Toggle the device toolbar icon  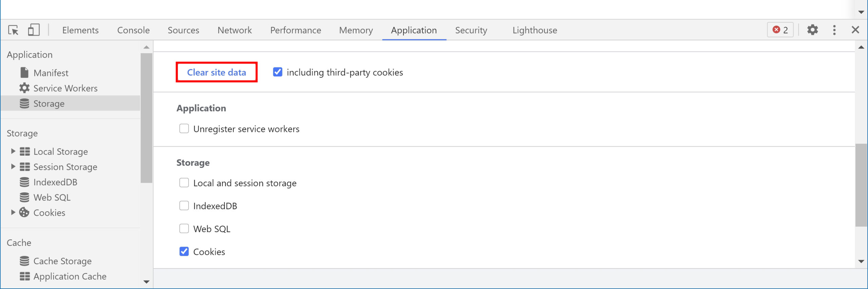tap(34, 30)
